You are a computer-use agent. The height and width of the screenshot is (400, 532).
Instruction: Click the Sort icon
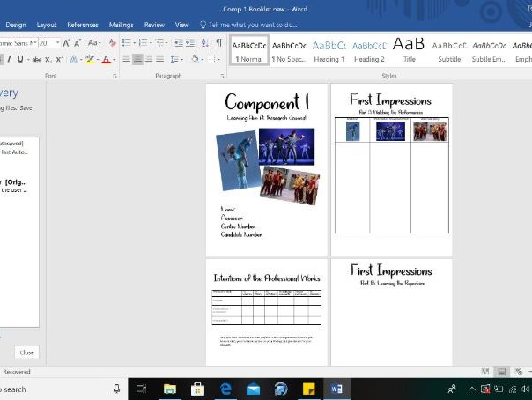point(204,43)
